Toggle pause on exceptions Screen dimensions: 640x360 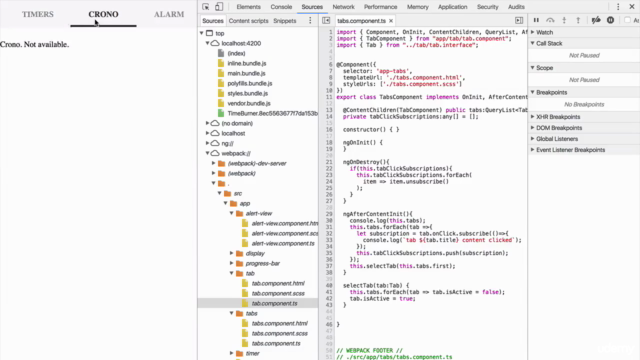(x=610, y=20)
